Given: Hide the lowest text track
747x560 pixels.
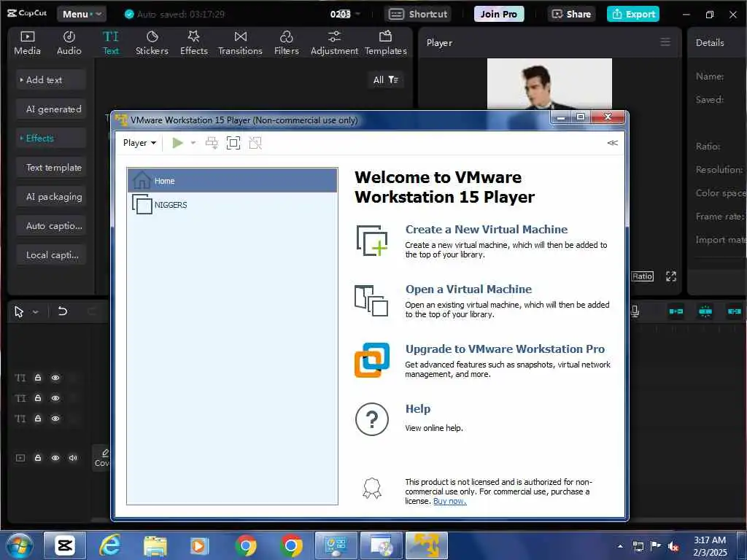Looking at the screenshot, I should point(55,419).
